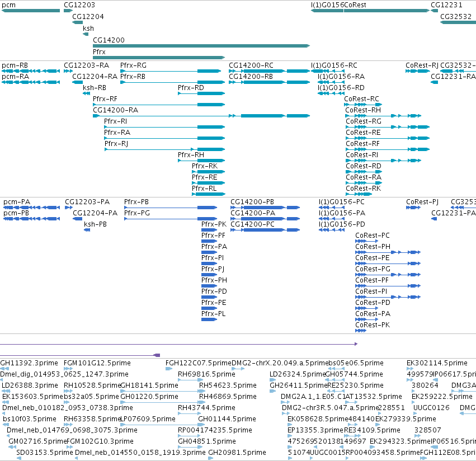Click transcript Pfrx-RG
Image resolution: width=476 pixels, height=461 pixels.
pos(171,71)
